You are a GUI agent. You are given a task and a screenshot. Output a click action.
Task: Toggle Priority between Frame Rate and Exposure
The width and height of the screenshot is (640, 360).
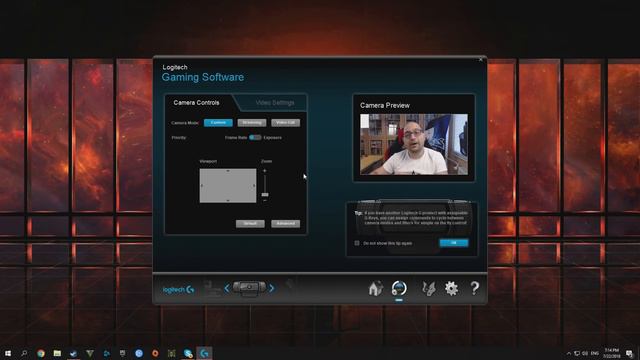255,138
